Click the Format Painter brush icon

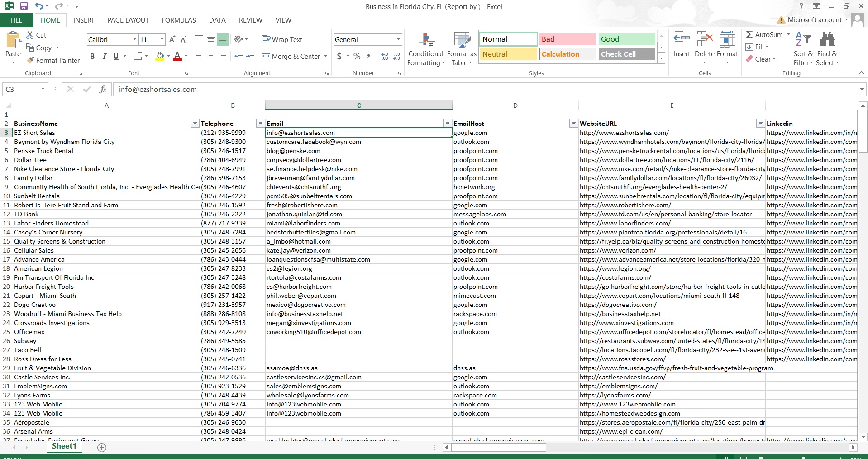click(30, 60)
